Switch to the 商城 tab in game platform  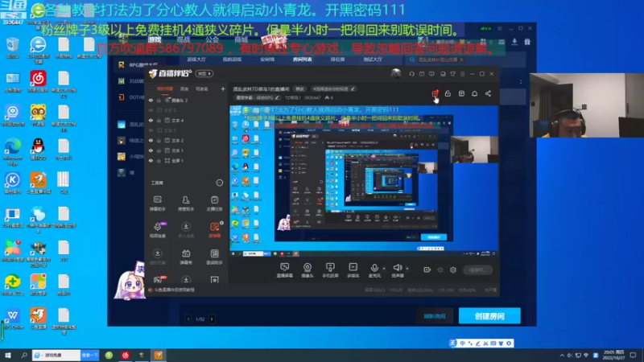[x=241, y=39]
